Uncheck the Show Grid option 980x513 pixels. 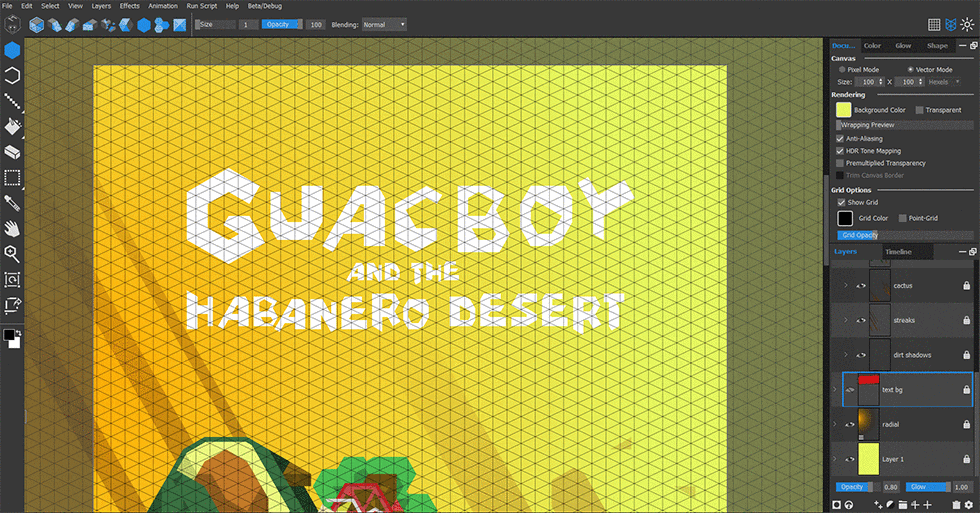(x=840, y=202)
